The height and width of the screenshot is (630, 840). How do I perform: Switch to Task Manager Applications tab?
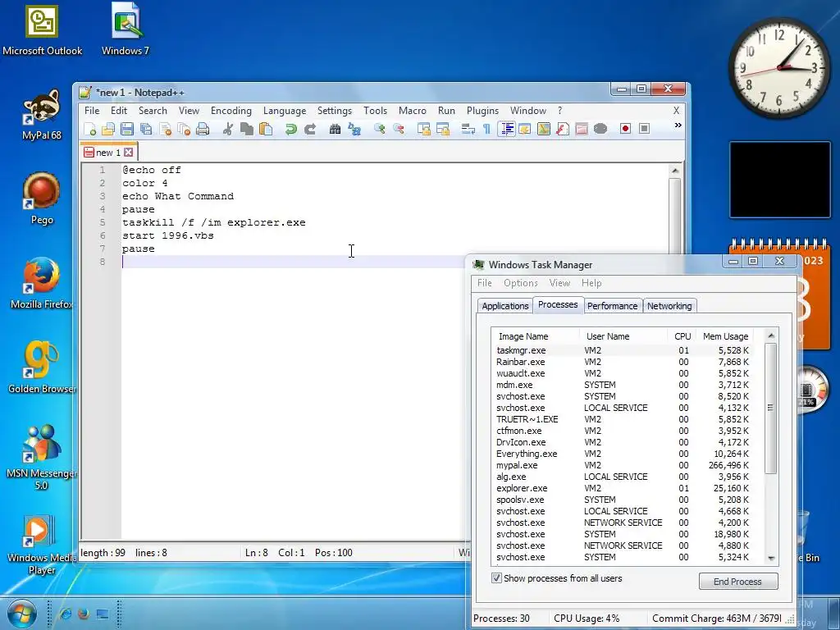(x=504, y=306)
